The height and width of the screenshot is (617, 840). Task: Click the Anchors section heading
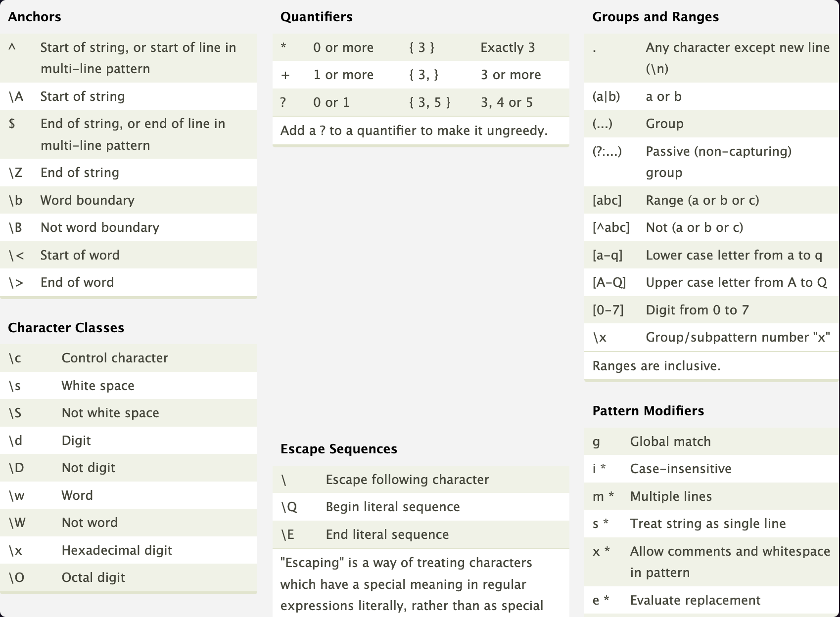tap(35, 17)
